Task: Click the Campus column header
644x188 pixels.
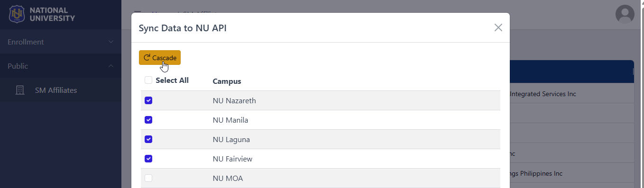Action: [227, 81]
